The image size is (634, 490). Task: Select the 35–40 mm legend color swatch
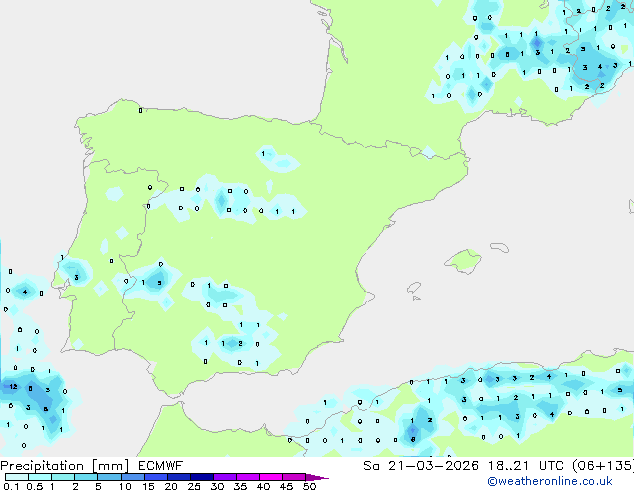(248, 477)
